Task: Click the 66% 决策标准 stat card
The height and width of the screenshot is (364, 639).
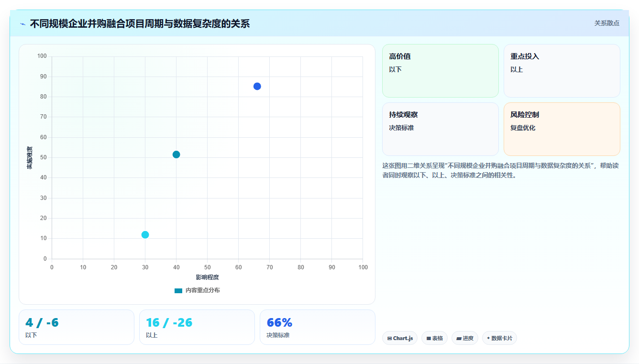Action: coord(318,327)
